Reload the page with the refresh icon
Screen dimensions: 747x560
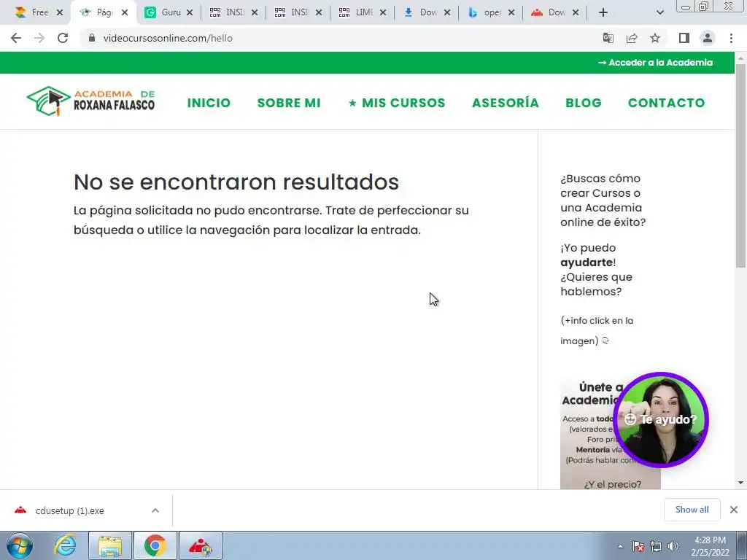(x=63, y=38)
